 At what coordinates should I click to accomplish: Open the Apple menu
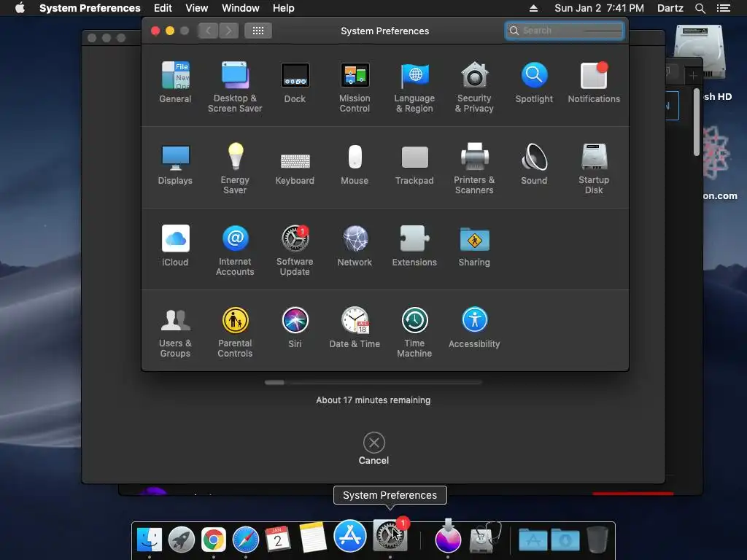click(x=20, y=8)
